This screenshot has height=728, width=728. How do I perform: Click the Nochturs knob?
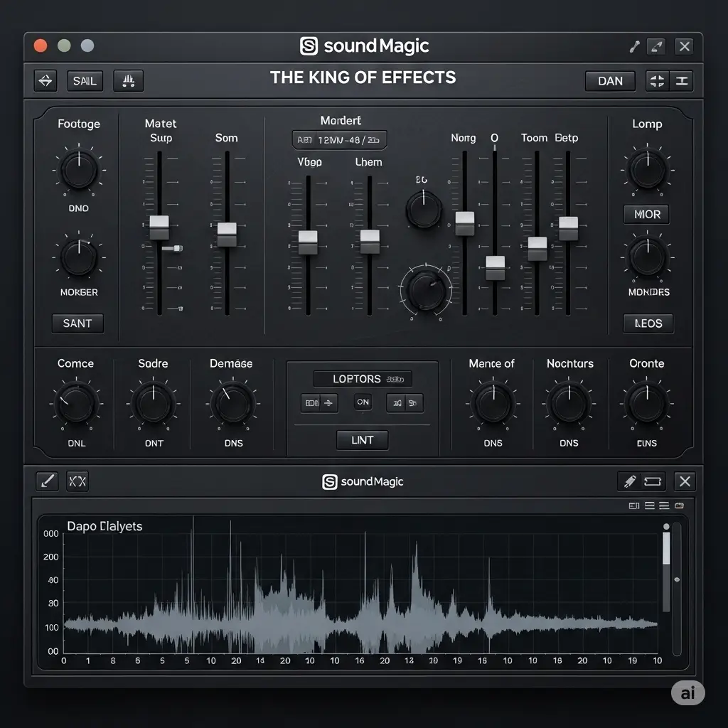569,404
